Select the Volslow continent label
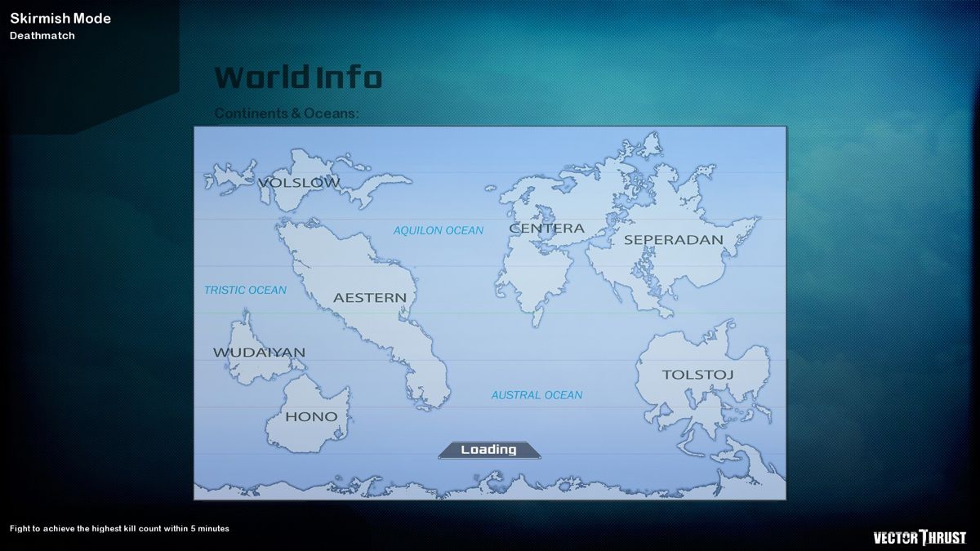 [299, 183]
